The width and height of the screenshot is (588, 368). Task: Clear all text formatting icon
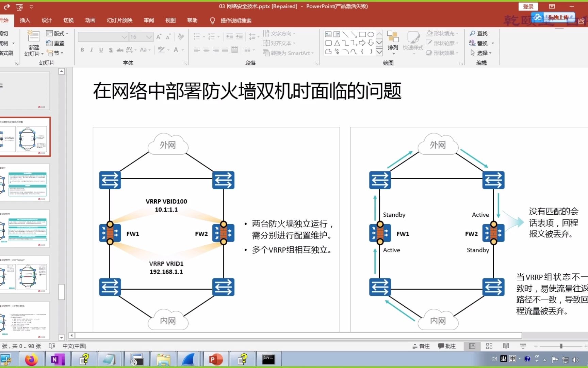[x=181, y=37]
